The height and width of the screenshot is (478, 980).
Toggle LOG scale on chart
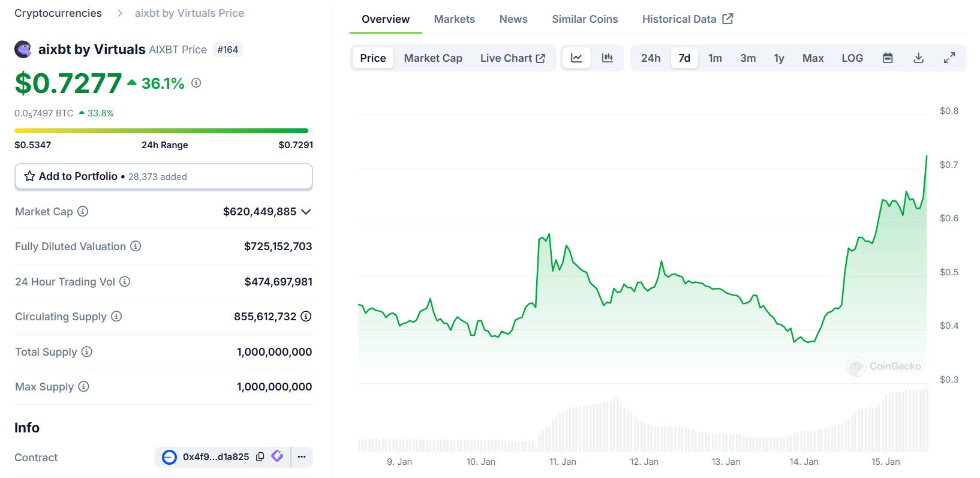tap(852, 58)
